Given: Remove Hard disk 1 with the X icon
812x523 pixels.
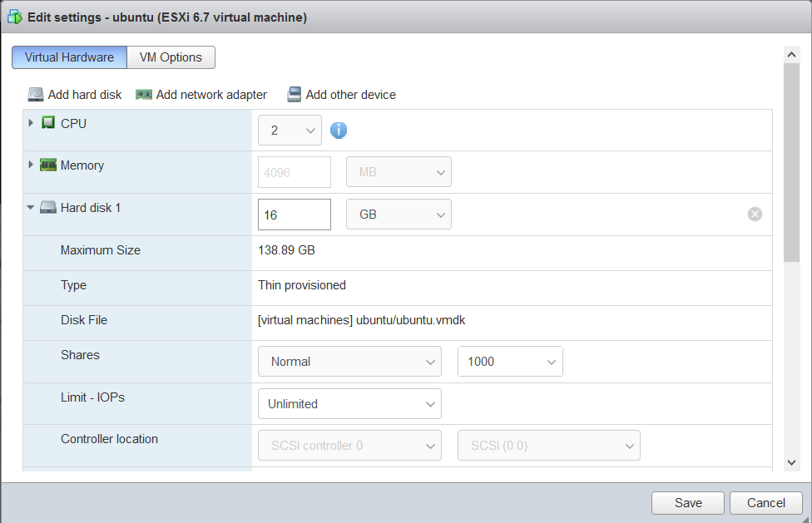Looking at the screenshot, I should click(x=755, y=215).
